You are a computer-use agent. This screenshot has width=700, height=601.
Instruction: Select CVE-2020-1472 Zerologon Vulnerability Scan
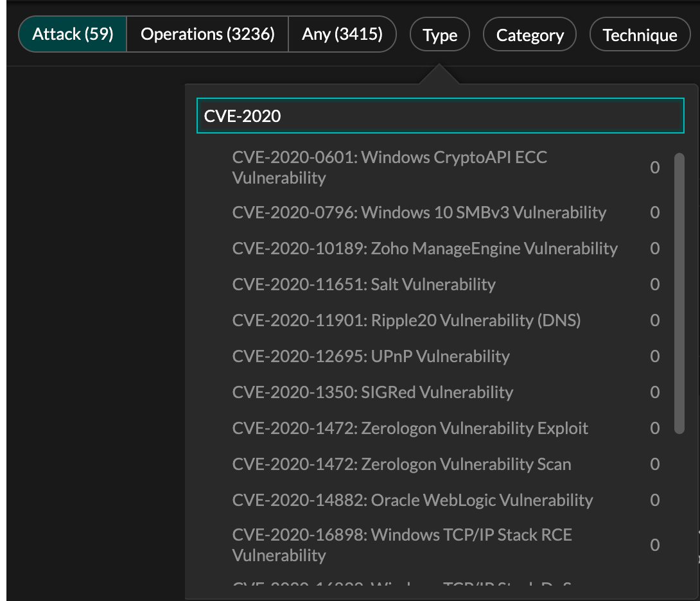tap(446, 464)
